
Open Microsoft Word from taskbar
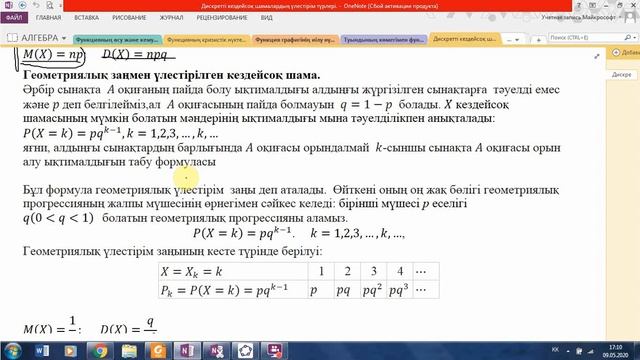42,351
